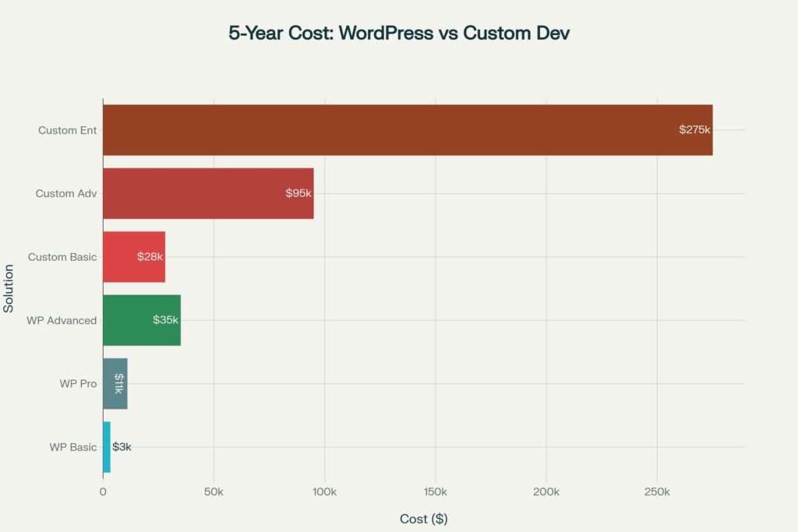Click the '$35k' value label
This screenshot has width=798, height=532.
(x=165, y=320)
